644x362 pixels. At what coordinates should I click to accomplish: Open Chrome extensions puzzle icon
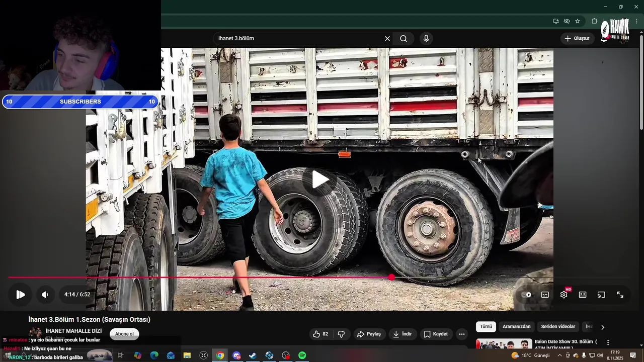pyautogui.click(x=595, y=21)
